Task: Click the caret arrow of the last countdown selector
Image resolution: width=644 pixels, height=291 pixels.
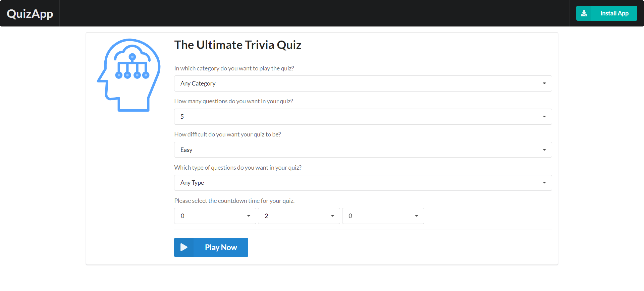Action: tap(416, 216)
